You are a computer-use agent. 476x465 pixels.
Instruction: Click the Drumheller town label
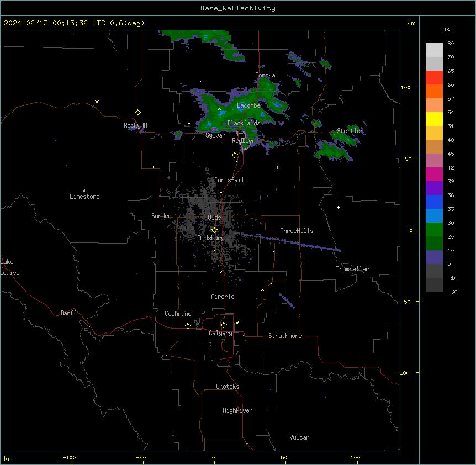(x=352, y=269)
